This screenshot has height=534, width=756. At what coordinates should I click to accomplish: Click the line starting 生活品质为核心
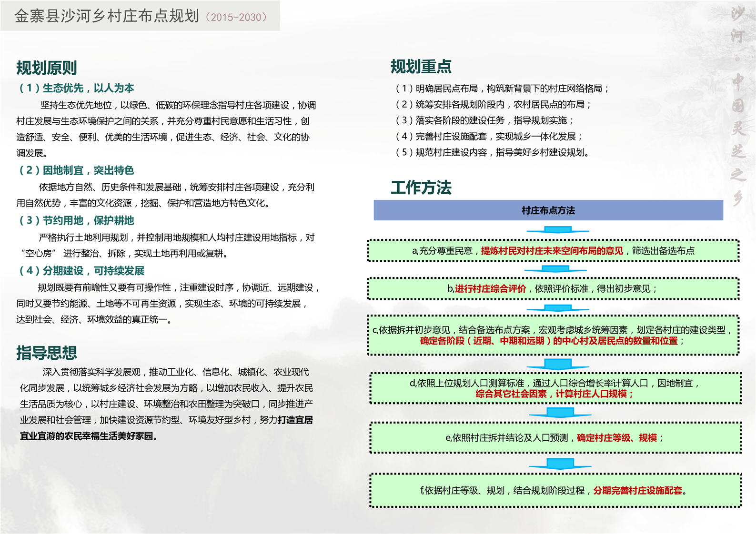(x=167, y=404)
